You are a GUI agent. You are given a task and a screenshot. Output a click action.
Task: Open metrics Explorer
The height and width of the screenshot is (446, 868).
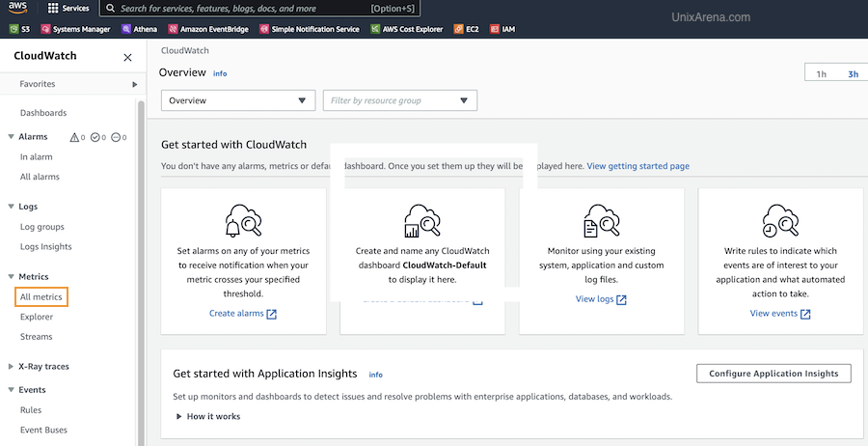coord(37,317)
